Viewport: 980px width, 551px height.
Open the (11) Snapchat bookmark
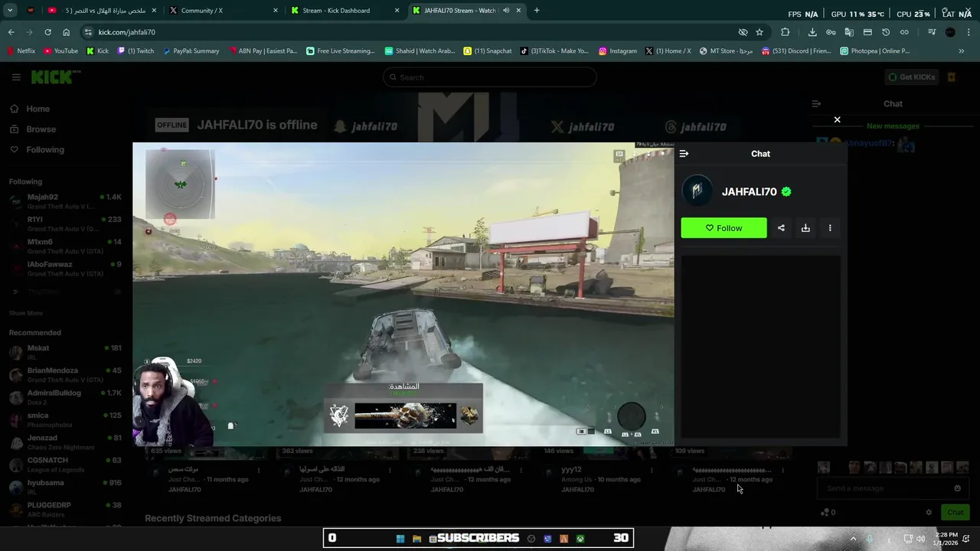(x=488, y=51)
